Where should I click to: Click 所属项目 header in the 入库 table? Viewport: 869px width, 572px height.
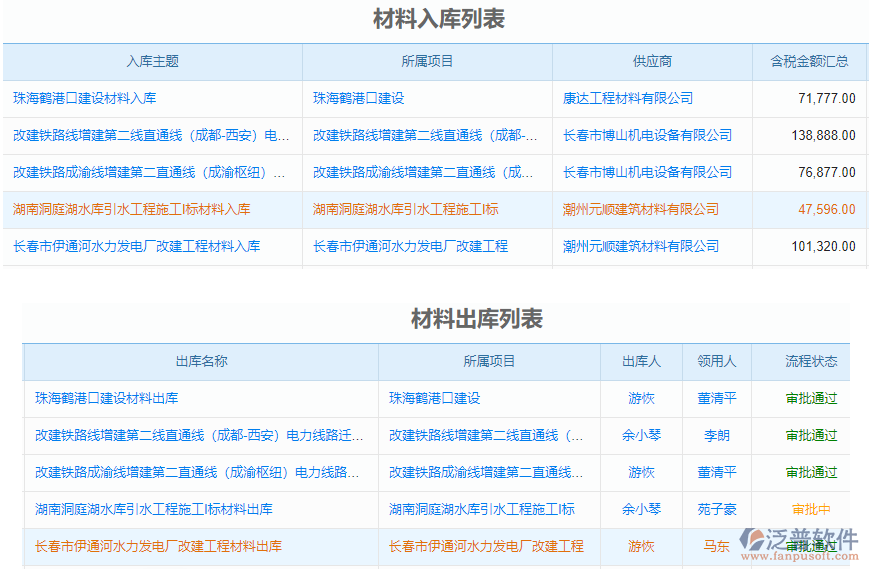click(427, 62)
